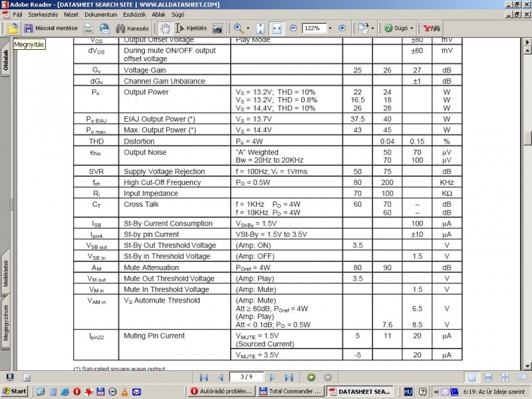
Task: Click the printer icon in toolbar
Action: tap(88, 29)
